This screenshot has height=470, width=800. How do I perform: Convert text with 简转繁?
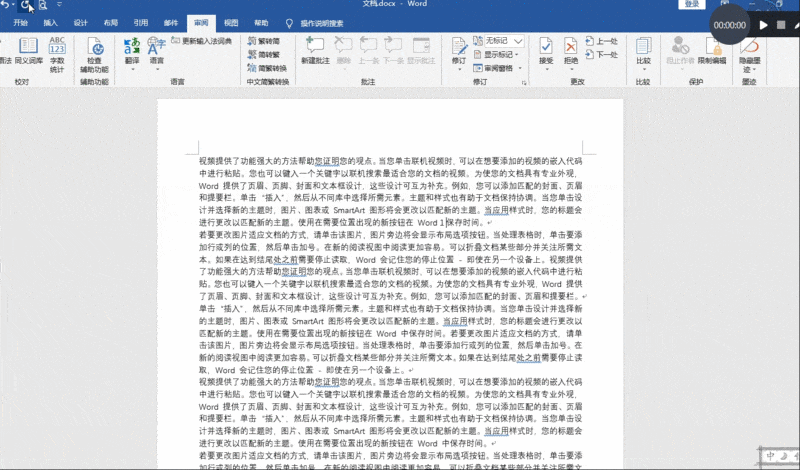[264, 54]
